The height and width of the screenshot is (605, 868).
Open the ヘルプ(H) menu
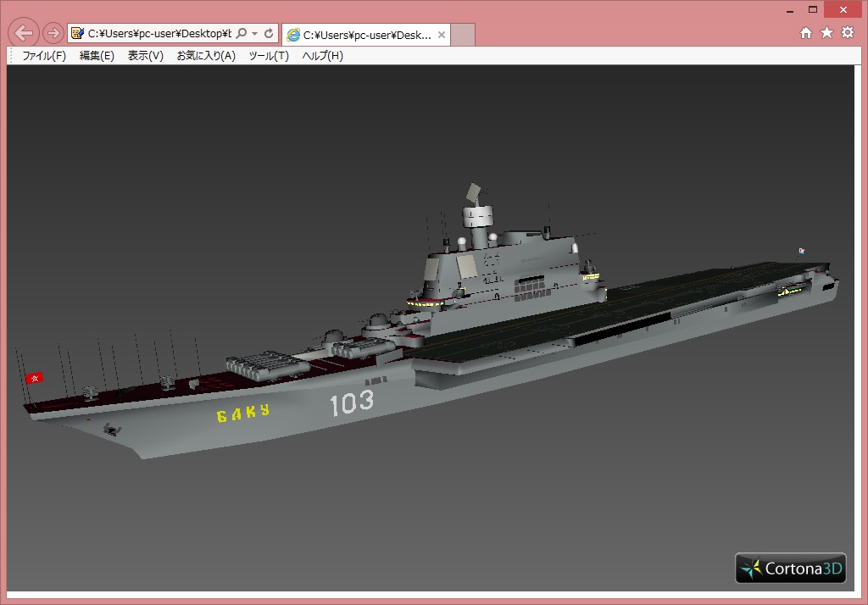[323, 56]
